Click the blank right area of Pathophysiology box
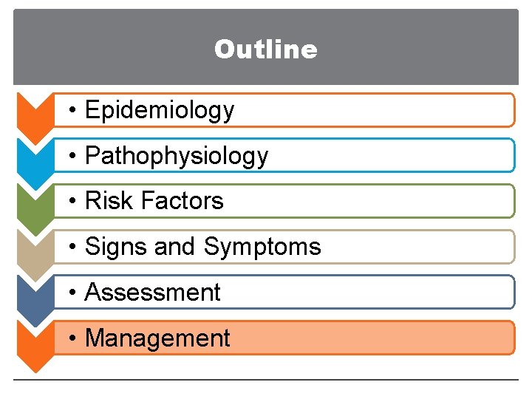The height and width of the screenshot is (399, 532). pos(414,156)
